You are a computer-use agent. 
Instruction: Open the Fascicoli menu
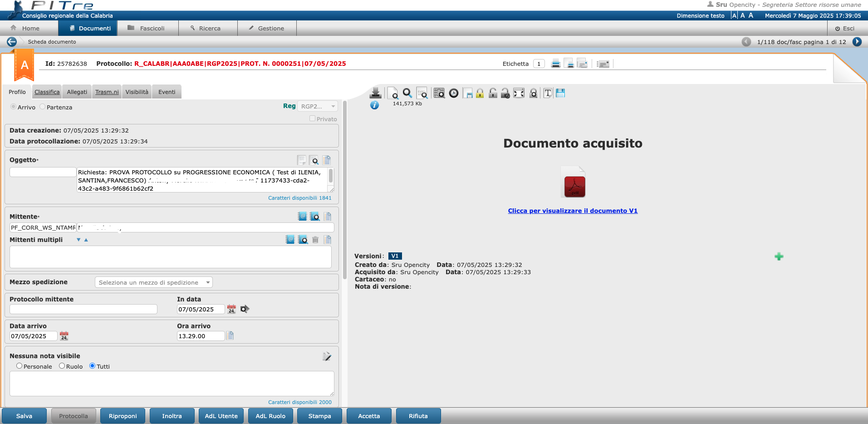click(x=147, y=28)
